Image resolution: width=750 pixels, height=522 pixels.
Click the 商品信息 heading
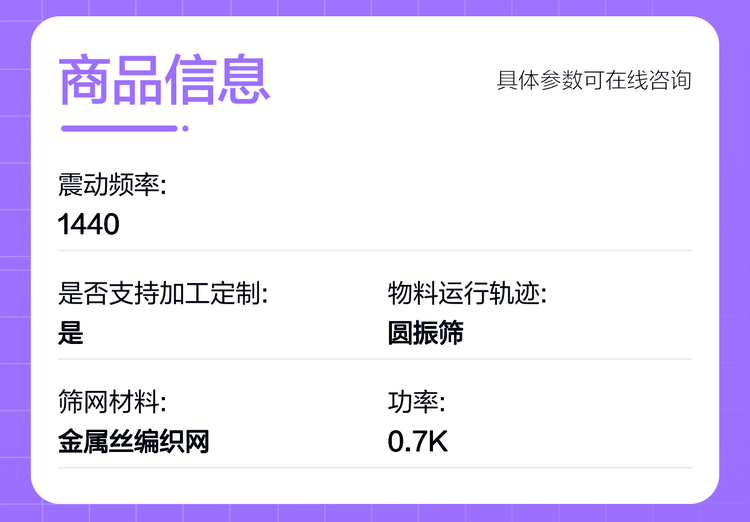click(x=165, y=80)
